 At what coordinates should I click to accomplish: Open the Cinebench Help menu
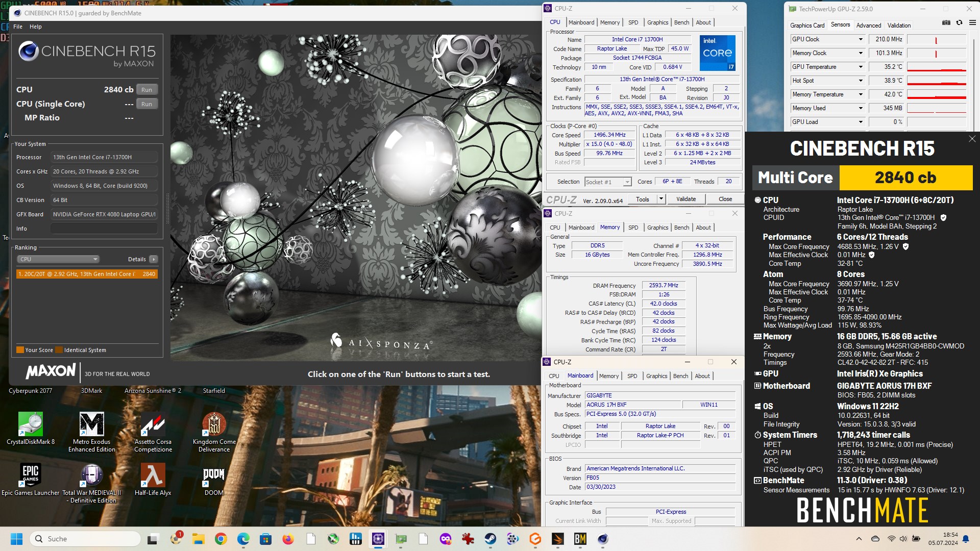click(x=36, y=27)
